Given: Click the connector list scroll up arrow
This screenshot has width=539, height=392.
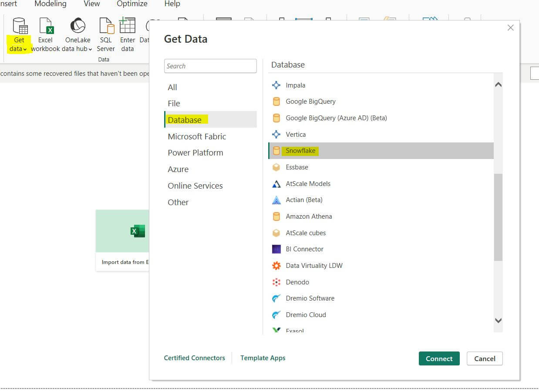Looking at the screenshot, I should tap(499, 84).
